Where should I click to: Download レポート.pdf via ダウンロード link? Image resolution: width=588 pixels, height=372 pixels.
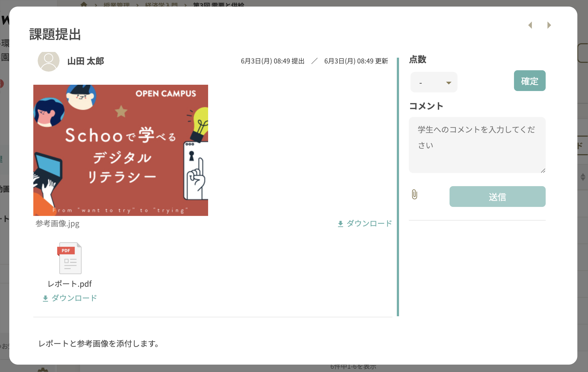pyautogui.click(x=70, y=298)
